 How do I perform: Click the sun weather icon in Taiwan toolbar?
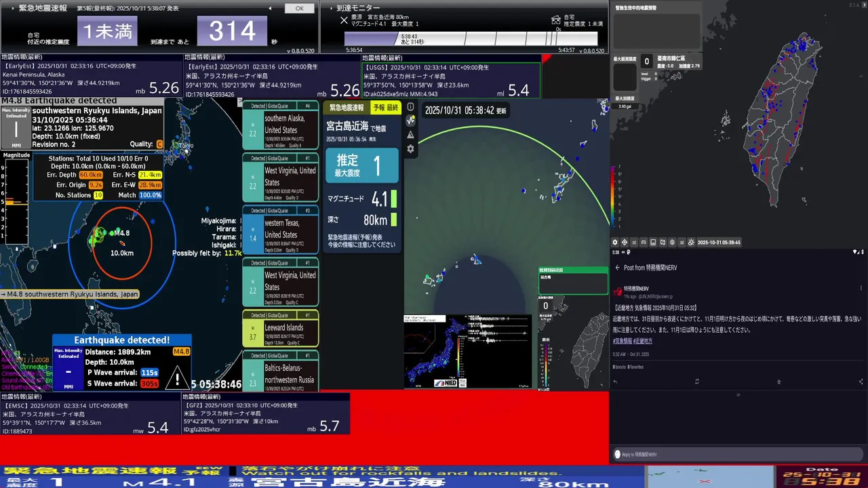pos(691,242)
